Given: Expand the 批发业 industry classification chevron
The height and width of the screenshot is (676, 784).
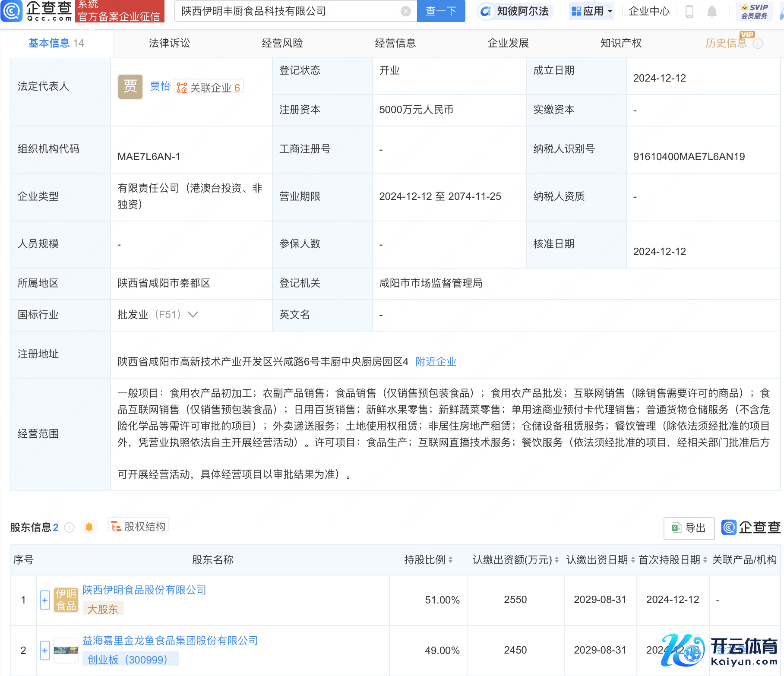Looking at the screenshot, I should (x=193, y=315).
